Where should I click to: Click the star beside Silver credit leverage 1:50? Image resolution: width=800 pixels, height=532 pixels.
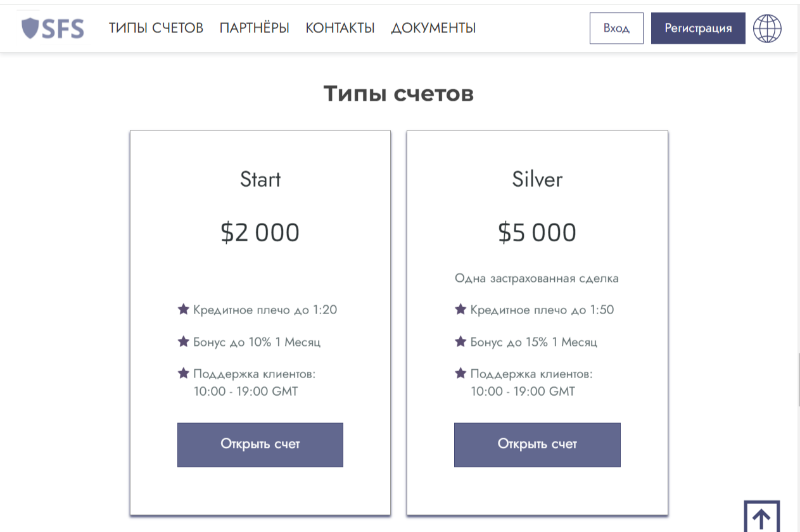tap(461, 309)
